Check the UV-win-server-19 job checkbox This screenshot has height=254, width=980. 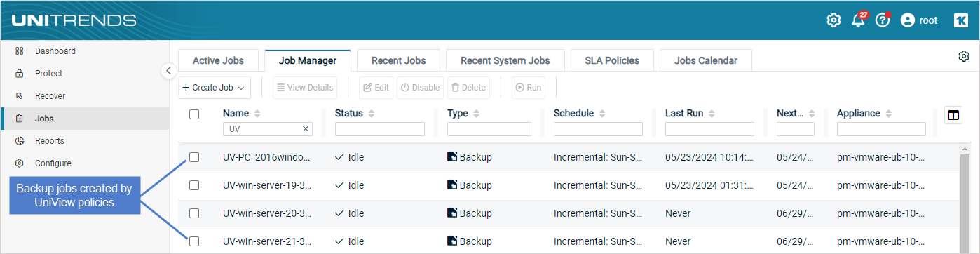(x=194, y=185)
